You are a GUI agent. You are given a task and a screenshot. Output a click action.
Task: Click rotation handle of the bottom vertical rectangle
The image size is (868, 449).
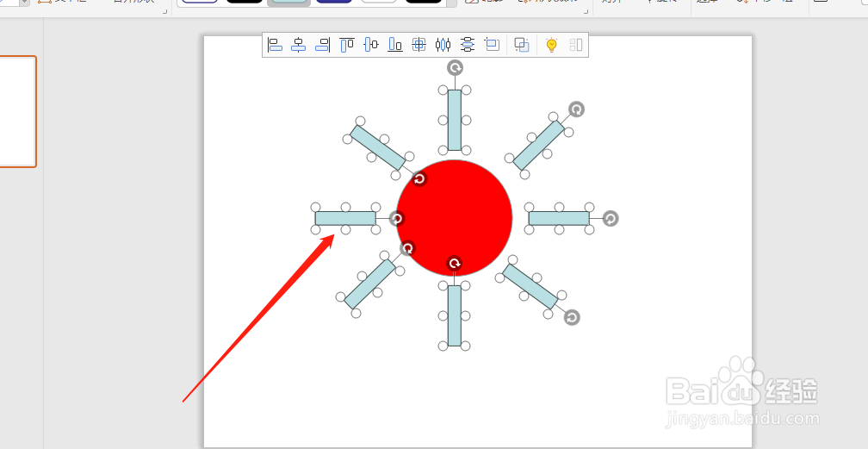[x=455, y=264]
